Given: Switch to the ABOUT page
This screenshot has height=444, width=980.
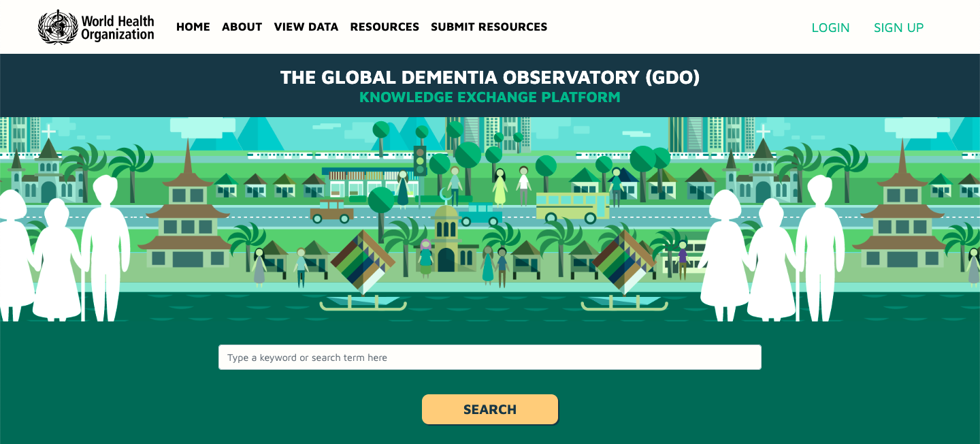Looking at the screenshot, I should (242, 27).
